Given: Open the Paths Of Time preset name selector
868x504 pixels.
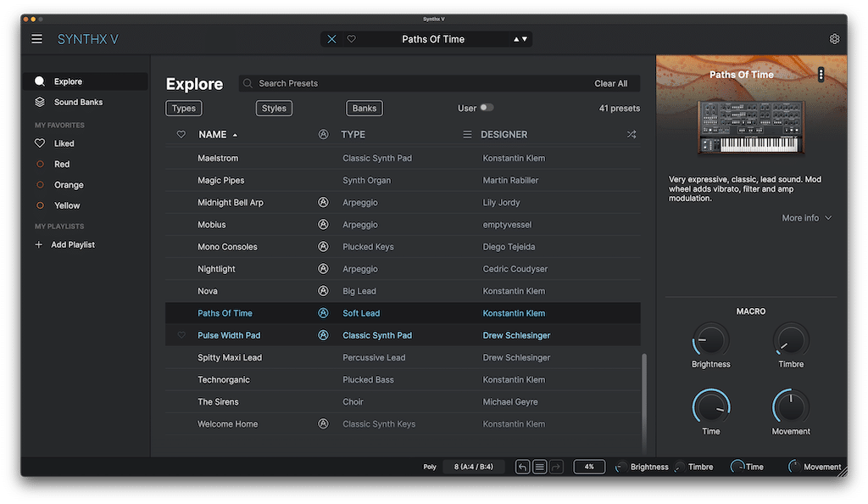Looking at the screenshot, I should pos(433,39).
